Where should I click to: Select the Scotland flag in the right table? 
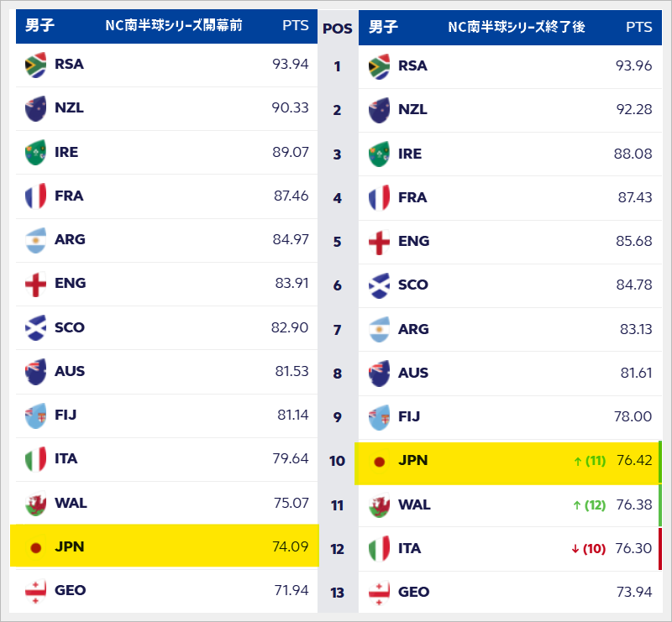tap(380, 285)
